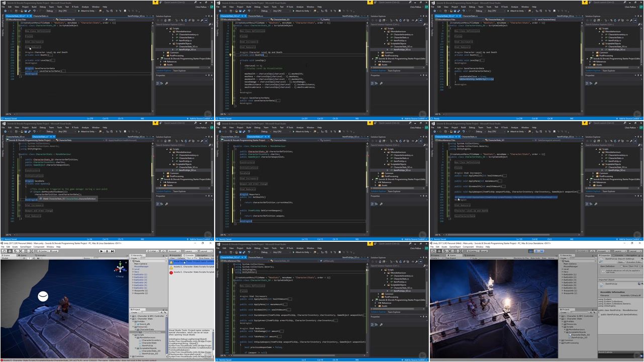Click the Clear button in the Unity Console
644x362 pixels.
point(172,258)
